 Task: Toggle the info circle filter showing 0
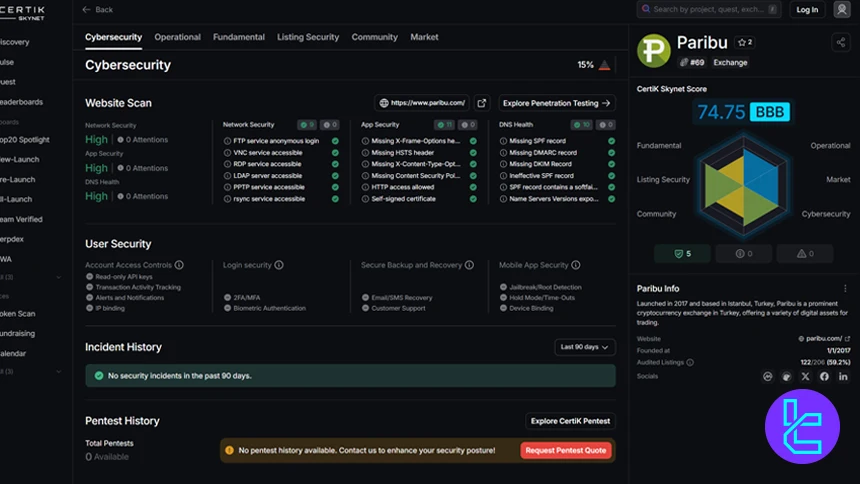pyautogui.click(x=744, y=253)
